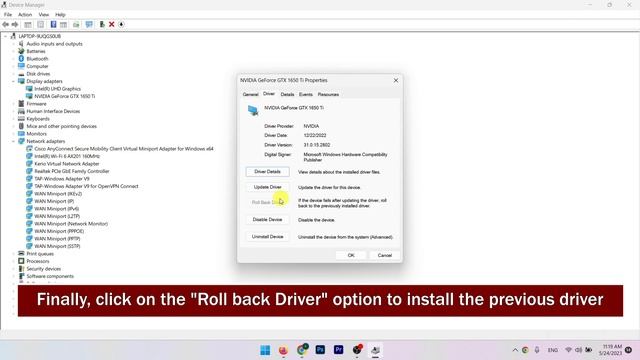Click the Kerio Virtual Network Adapter icon
The width and height of the screenshot is (640, 360).
click(x=29, y=164)
